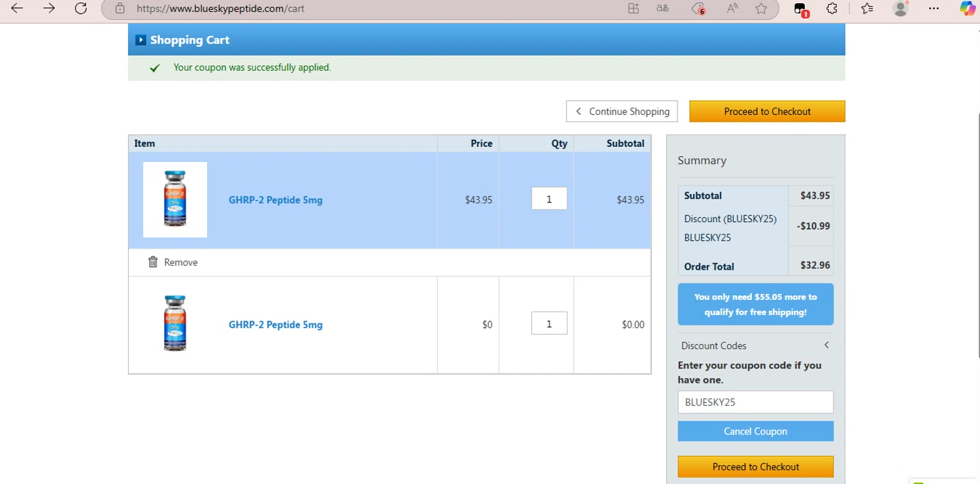Click the coupon code field with BLUESKY25
The width and height of the screenshot is (980, 484).
(755, 402)
